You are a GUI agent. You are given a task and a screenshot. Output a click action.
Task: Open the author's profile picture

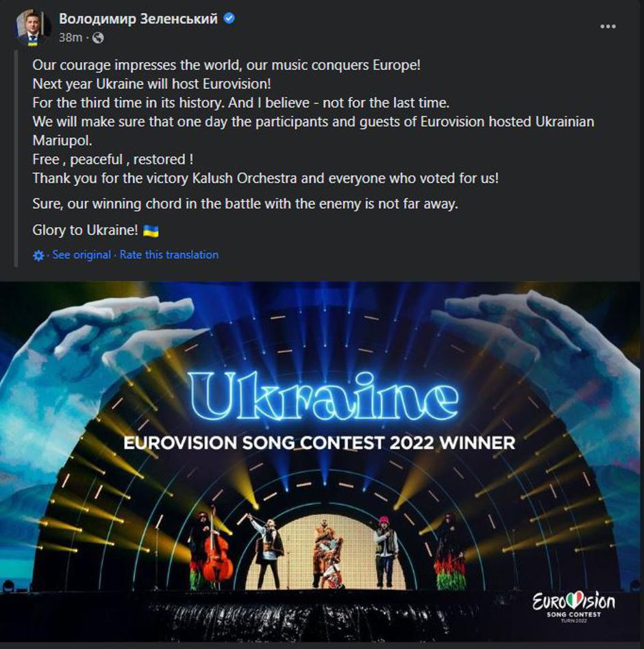tap(32, 27)
